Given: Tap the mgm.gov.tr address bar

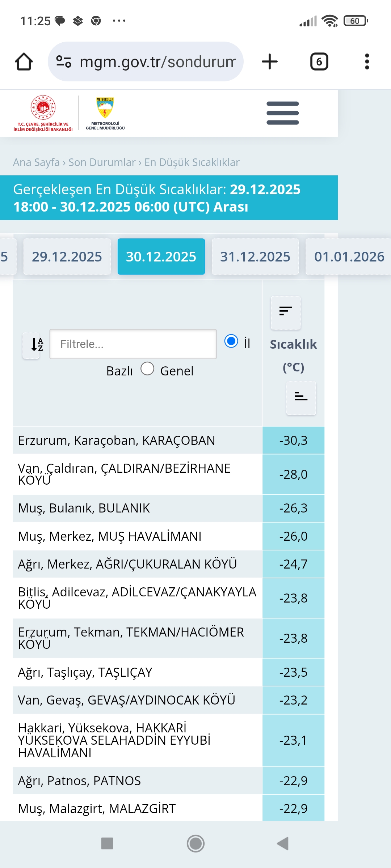Looking at the screenshot, I should coord(146,61).
